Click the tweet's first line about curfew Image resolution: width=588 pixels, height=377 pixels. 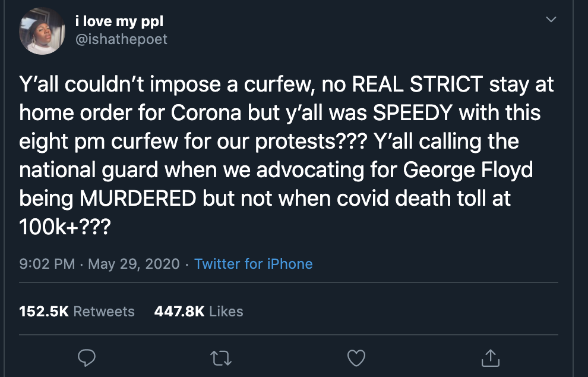click(x=286, y=84)
